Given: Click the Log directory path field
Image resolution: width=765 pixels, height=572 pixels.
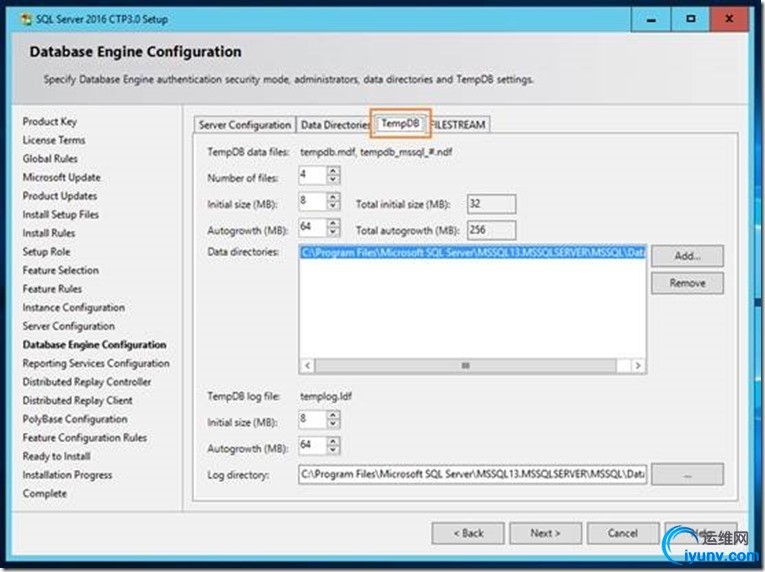Looking at the screenshot, I should (x=472, y=474).
